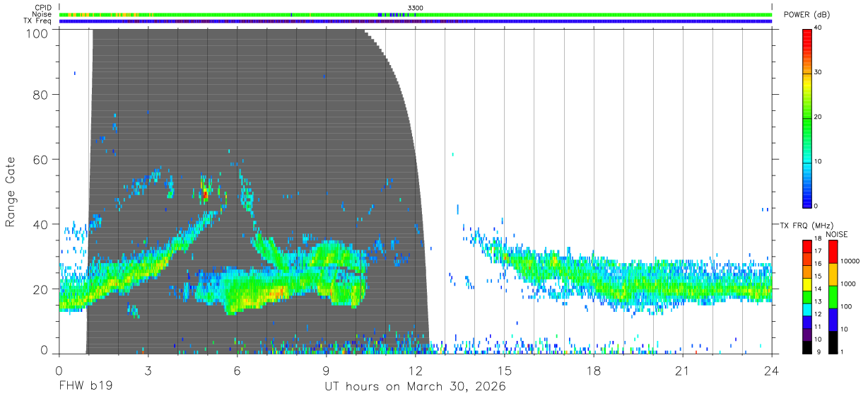Click the power colorbar value 30
Screen dimensions: 868x401
tap(819, 72)
